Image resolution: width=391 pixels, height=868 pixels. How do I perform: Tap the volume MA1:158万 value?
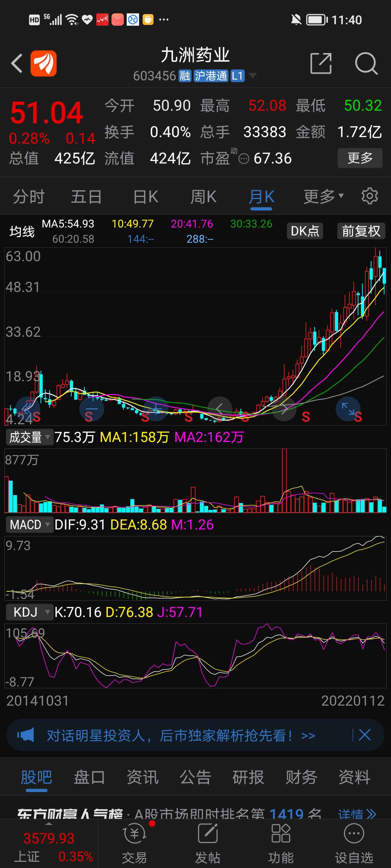134,437
